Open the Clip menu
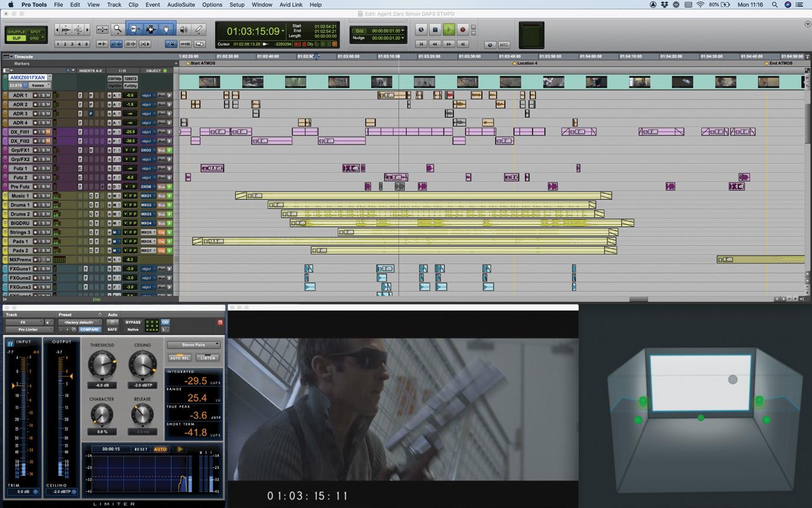 pyautogui.click(x=133, y=5)
